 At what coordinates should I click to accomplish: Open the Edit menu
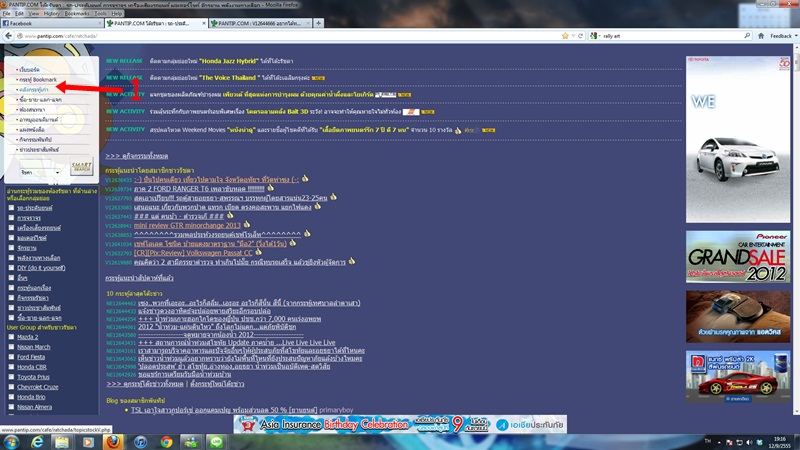tap(19, 13)
